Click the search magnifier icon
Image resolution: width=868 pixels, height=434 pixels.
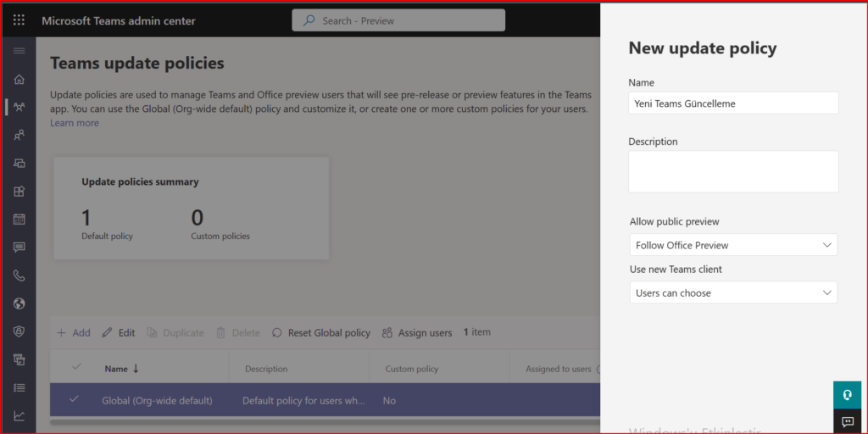309,20
